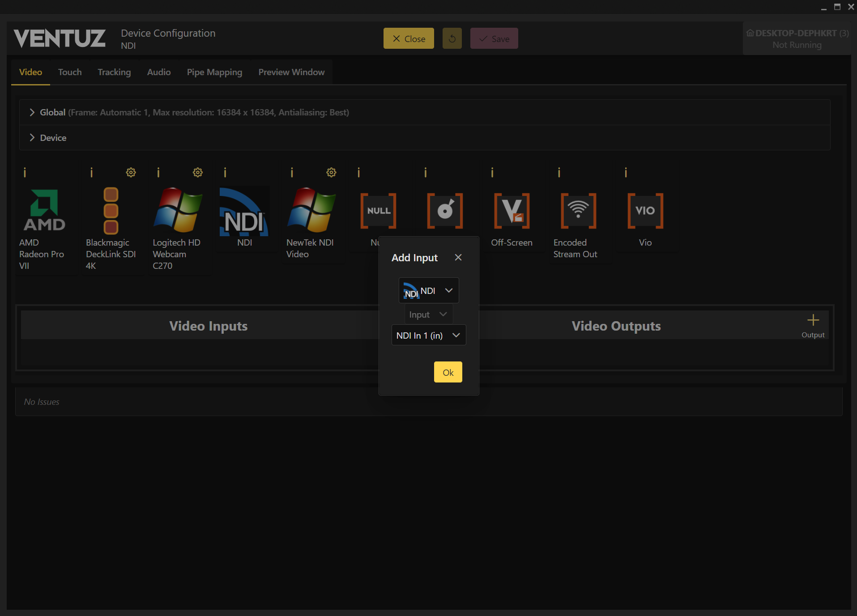
Task: Show info for the NDI device
Action: point(225,173)
